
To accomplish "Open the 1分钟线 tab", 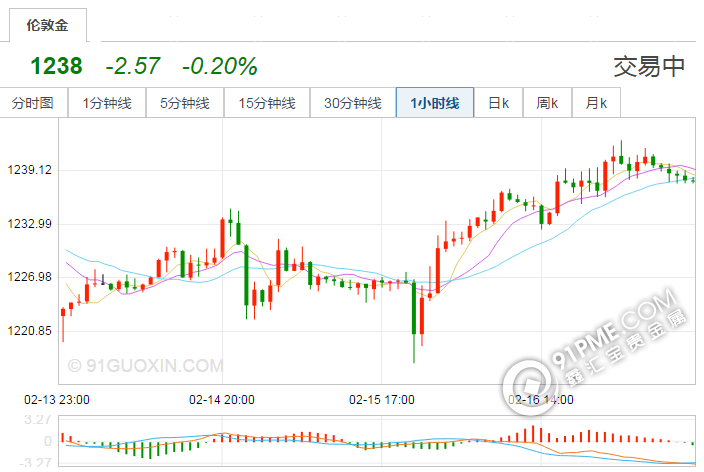I will 107,103.
